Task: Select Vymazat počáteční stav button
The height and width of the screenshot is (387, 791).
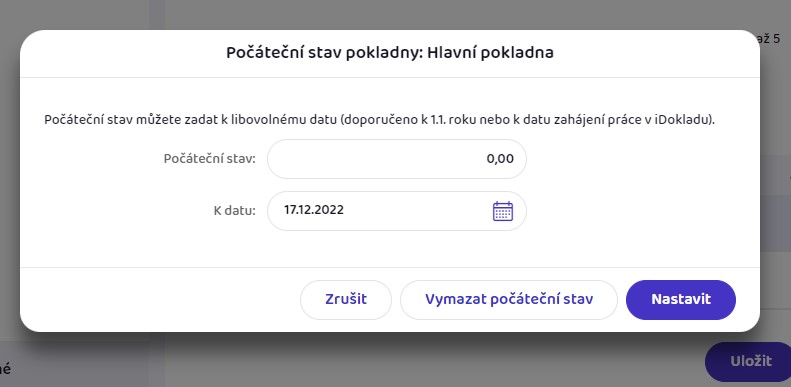Action: pos(508,300)
